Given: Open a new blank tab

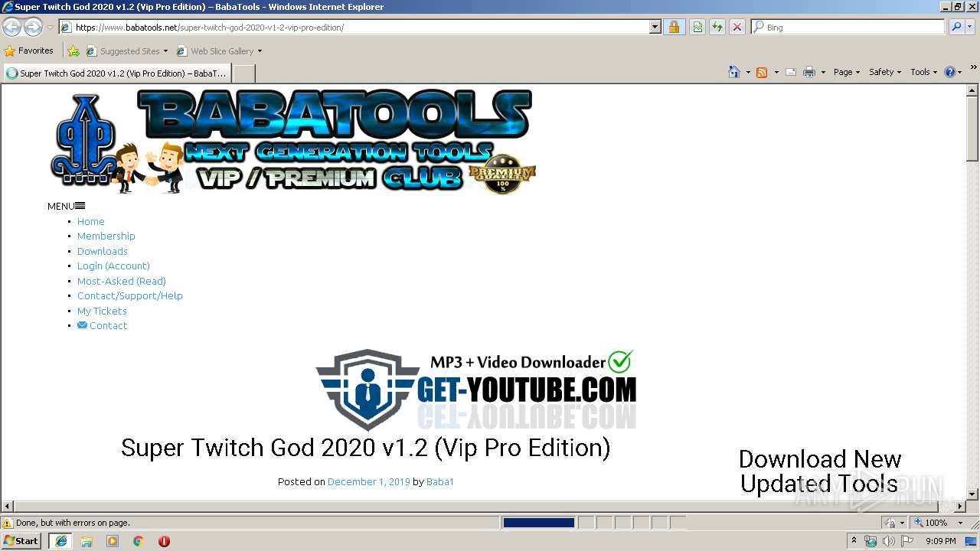Looking at the screenshot, I should tap(243, 73).
